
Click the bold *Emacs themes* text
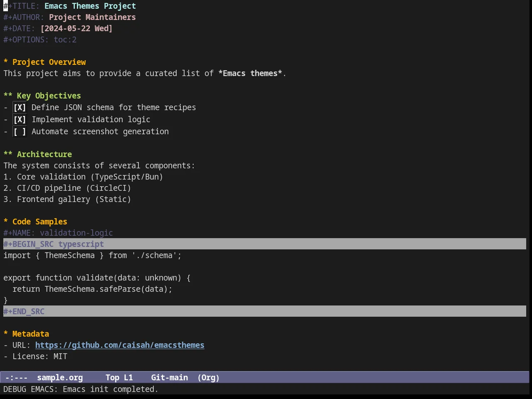pyautogui.click(x=250, y=74)
